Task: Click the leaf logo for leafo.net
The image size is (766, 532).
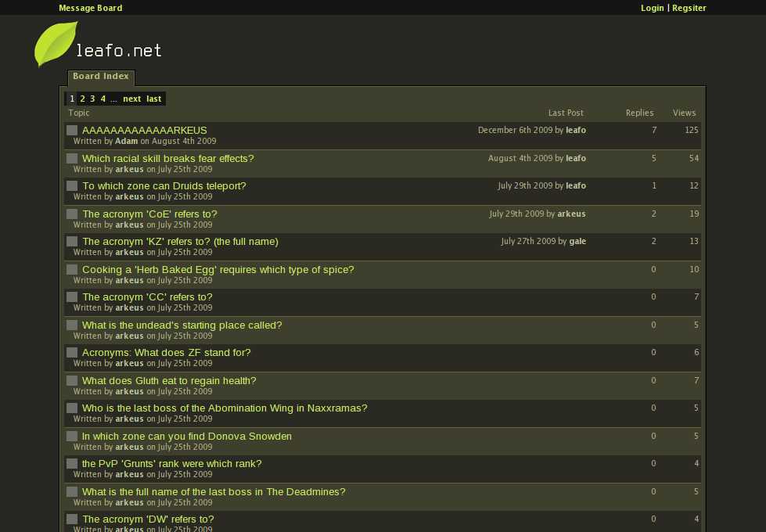Action: coord(54,43)
